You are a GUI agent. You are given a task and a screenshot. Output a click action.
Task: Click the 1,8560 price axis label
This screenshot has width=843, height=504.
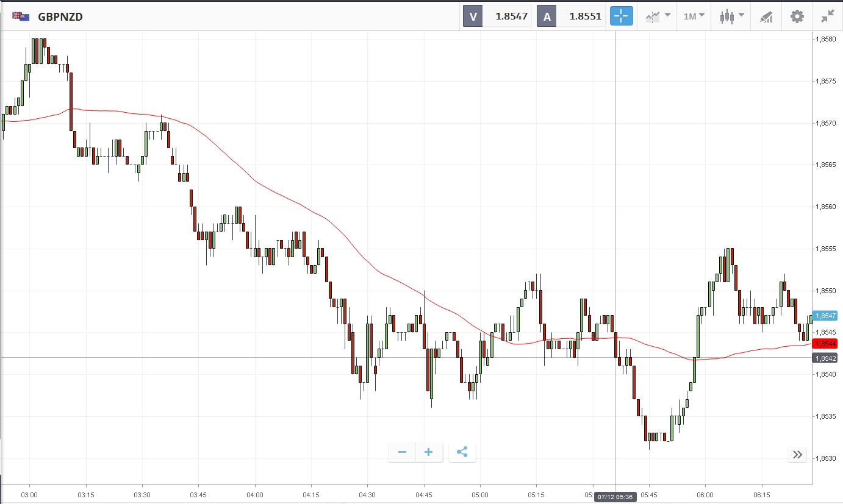click(x=825, y=207)
